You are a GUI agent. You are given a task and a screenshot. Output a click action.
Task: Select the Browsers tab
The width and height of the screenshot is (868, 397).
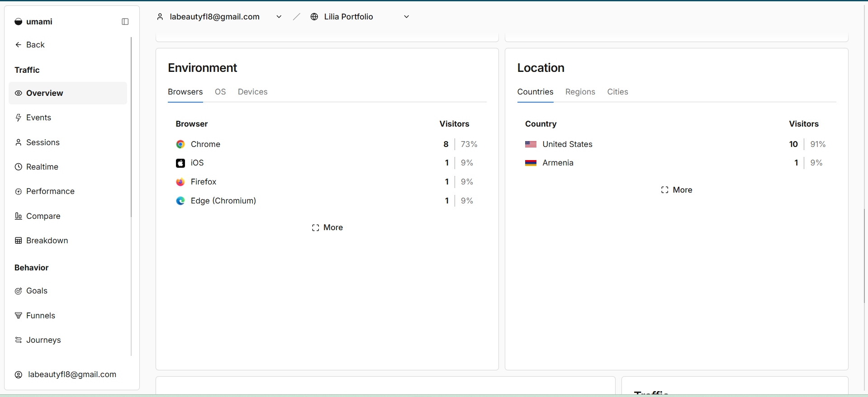click(x=185, y=92)
